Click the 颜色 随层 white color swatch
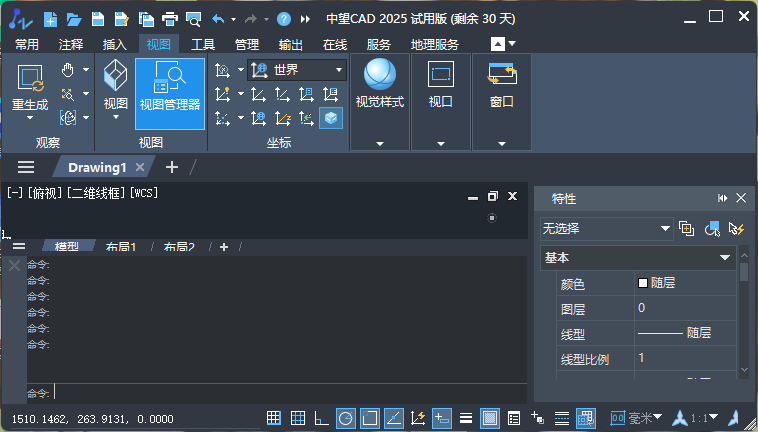The height and width of the screenshot is (432, 758). pyautogui.click(x=642, y=283)
